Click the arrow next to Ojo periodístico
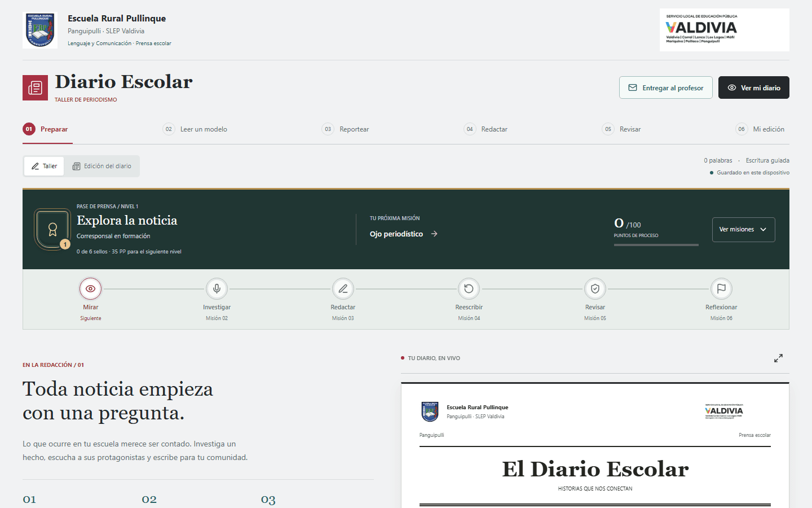 click(434, 234)
